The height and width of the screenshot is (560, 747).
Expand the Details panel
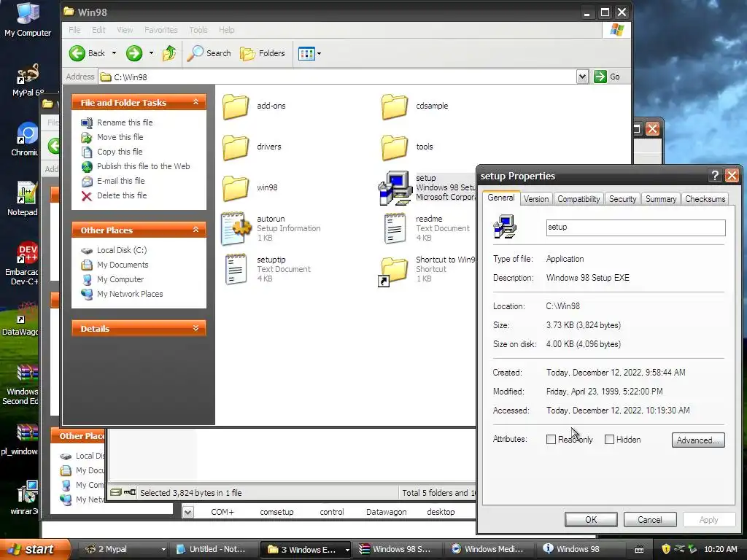click(x=196, y=328)
